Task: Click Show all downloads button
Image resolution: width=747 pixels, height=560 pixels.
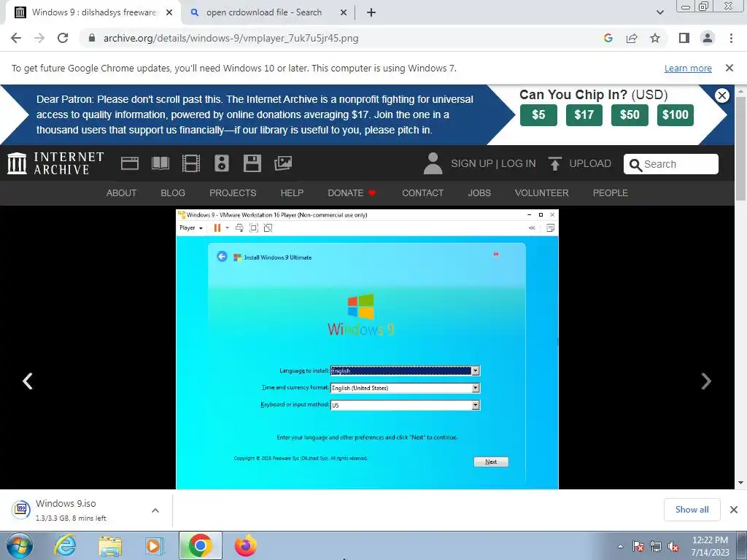Action: (x=692, y=510)
